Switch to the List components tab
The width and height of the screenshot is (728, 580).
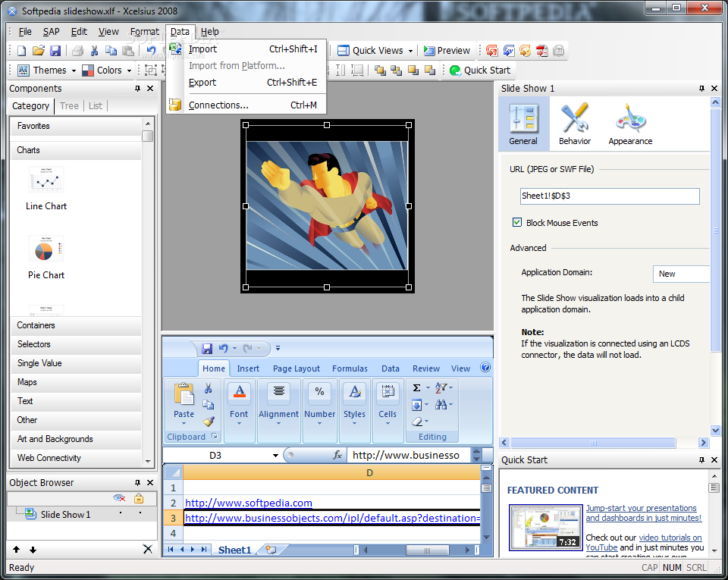[x=96, y=106]
